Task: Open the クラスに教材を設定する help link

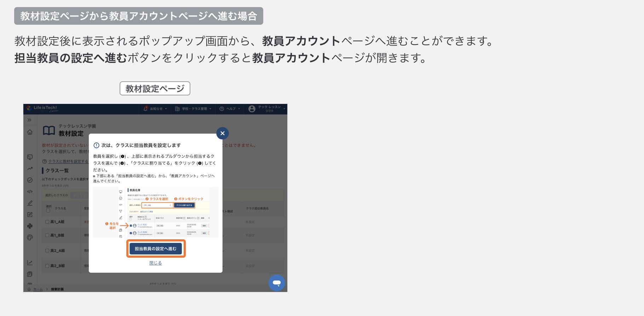Action: pos(68,161)
